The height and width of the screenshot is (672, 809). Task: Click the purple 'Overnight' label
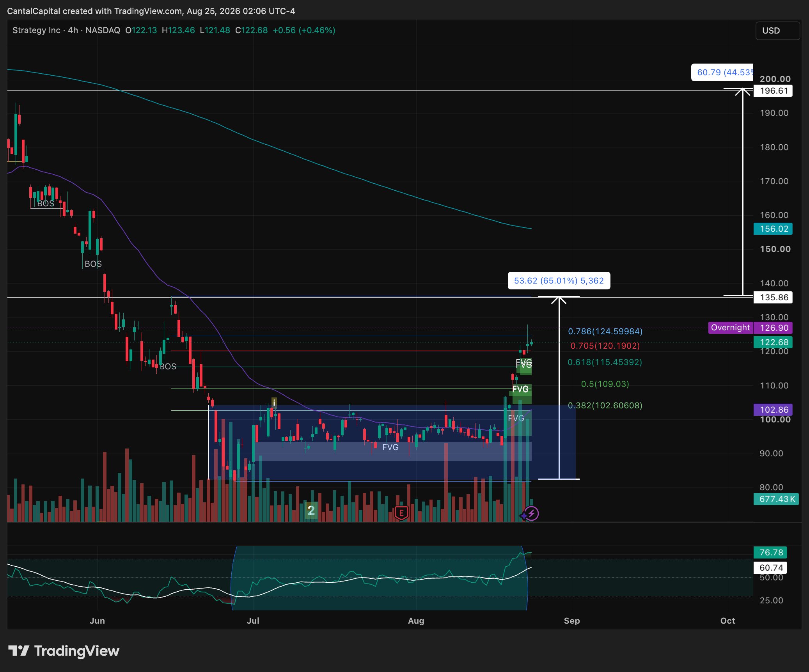pos(731,328)
